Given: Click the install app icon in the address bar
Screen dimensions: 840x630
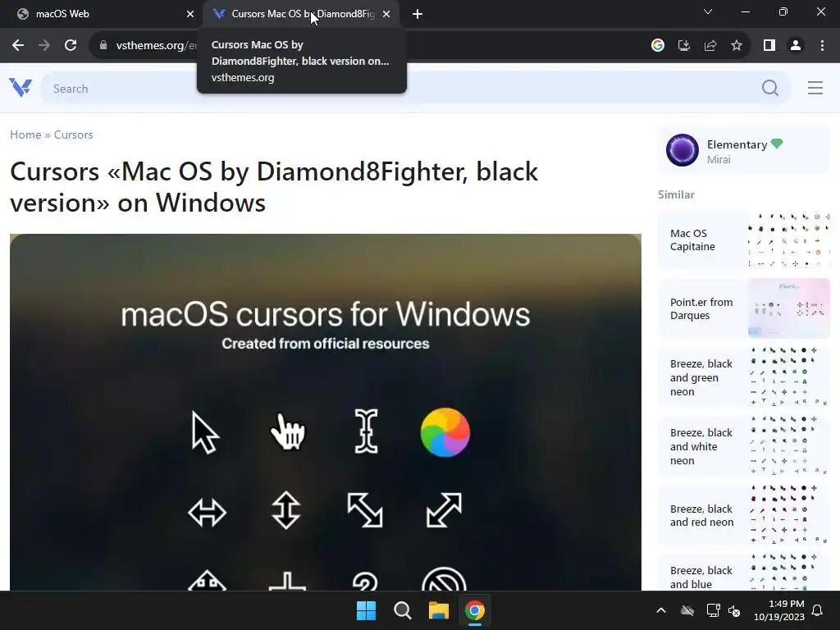Looking at the screenshot, I should (684, 46).
